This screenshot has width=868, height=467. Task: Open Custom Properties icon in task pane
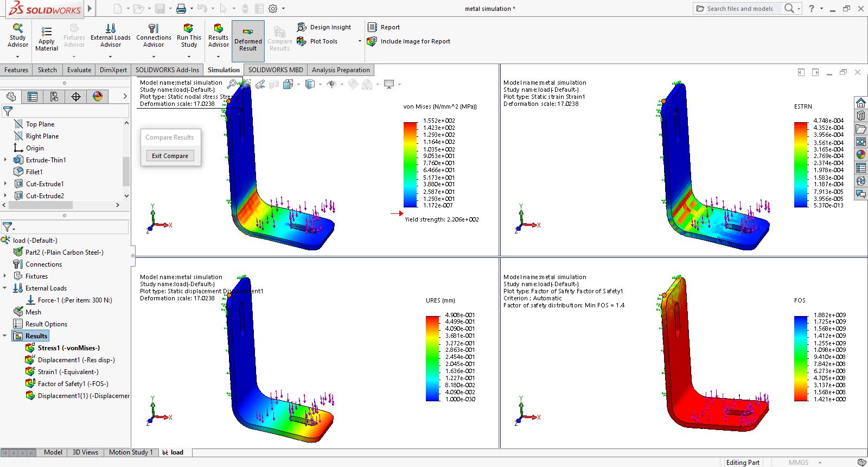[x=861, y=168]
